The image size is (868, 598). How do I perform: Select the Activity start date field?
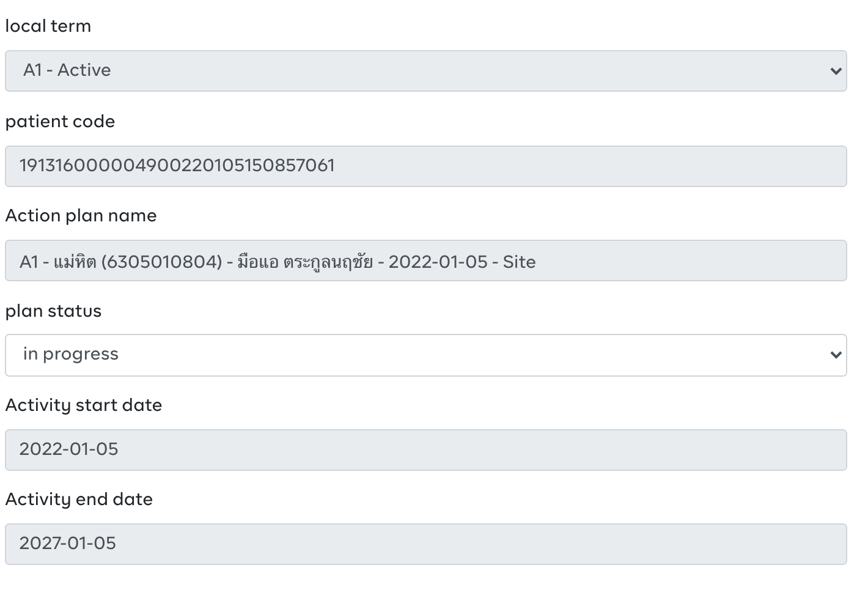coord(425,450)
